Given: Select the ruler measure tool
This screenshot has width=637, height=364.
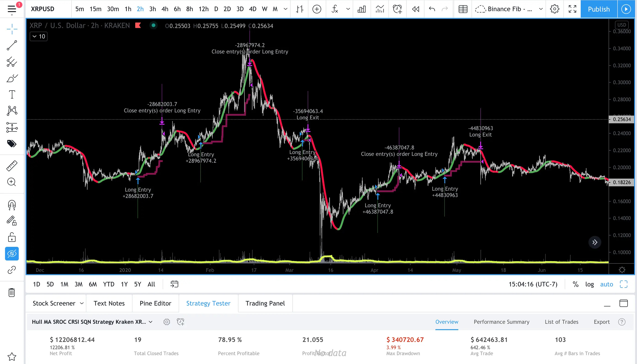Looking at the screenshot, I should point(12,166).
